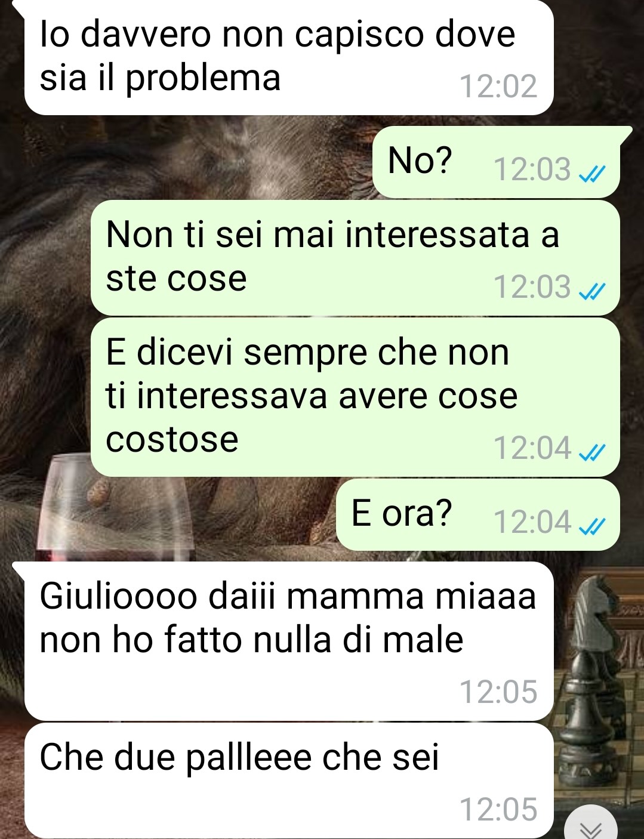Select the message "Io davvero non capisco dove sia il problema"

pos(289,57)
